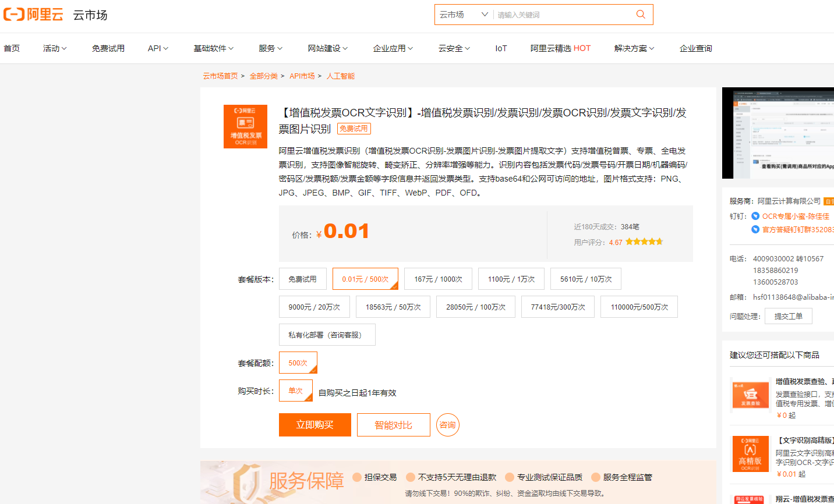
Task: Click the round 咨询 button
Action: tap(447, 425)
